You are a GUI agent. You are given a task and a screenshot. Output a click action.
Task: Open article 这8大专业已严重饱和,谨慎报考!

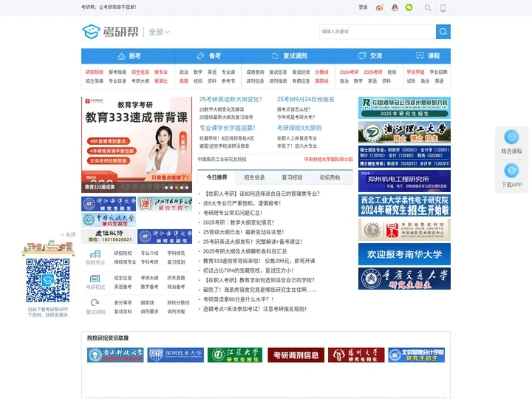(x=242, y=203)
